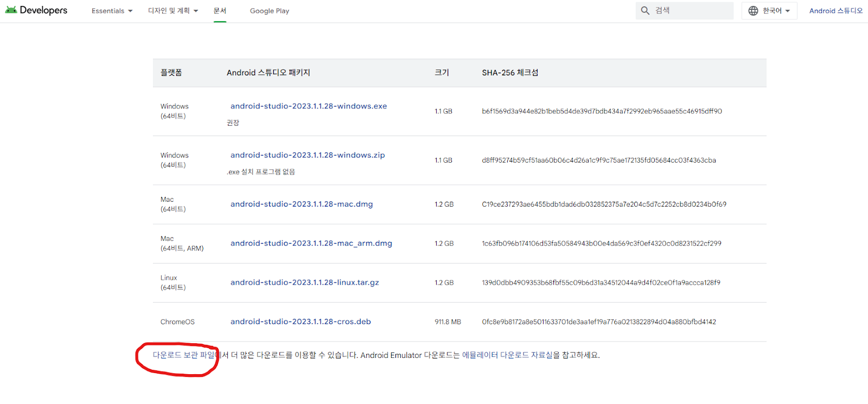Click the Android Developers logo
This screenshot has width=868, height=404.
36,10
